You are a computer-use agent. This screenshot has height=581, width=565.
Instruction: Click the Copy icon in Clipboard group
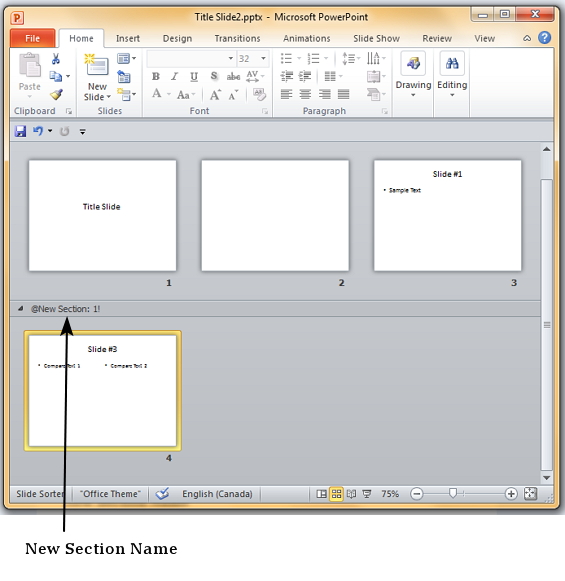[x=56, y=76]
